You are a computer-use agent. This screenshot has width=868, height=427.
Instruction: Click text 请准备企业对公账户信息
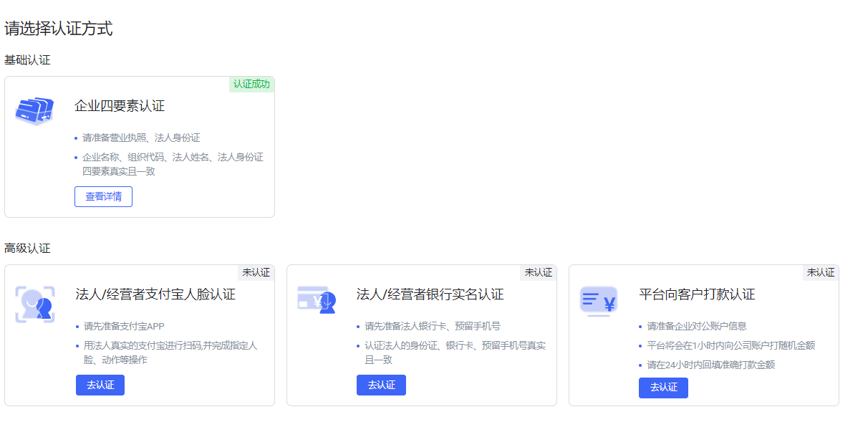pos(697,326)
